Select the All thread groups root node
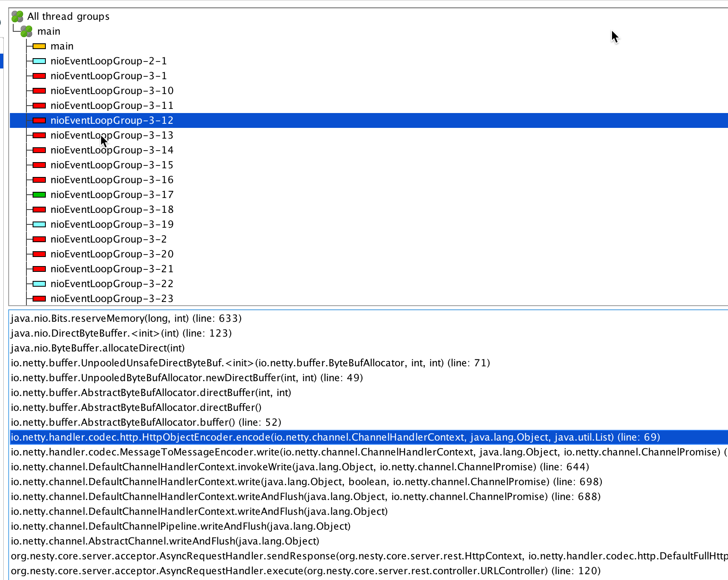728x580 pixels. [x=69, y=17]
